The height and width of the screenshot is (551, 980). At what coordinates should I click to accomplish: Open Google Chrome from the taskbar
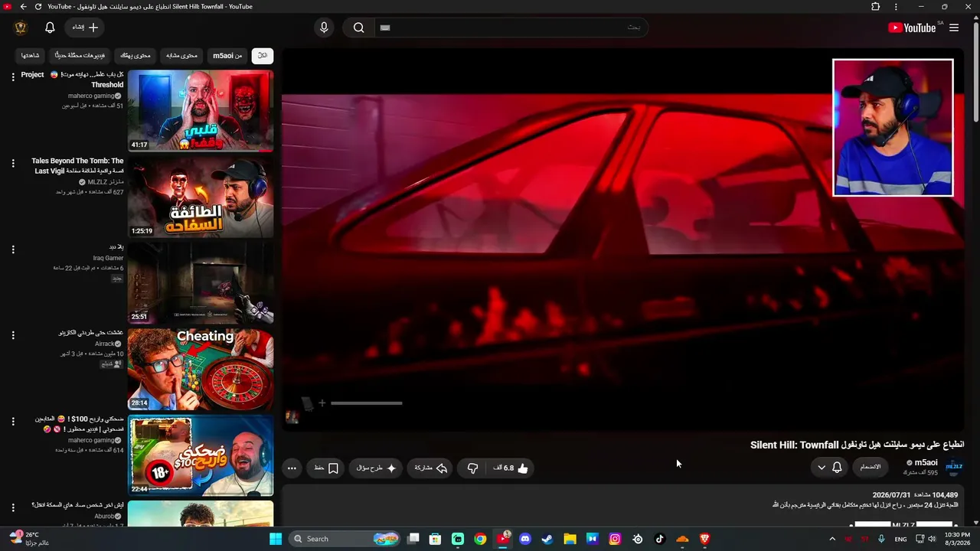click(x=480, y=539)
